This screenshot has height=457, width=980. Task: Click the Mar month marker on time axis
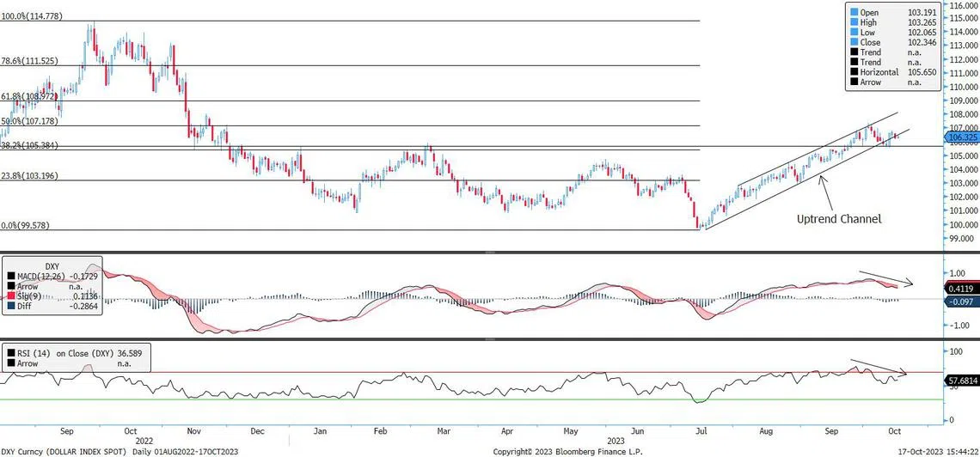444,432
